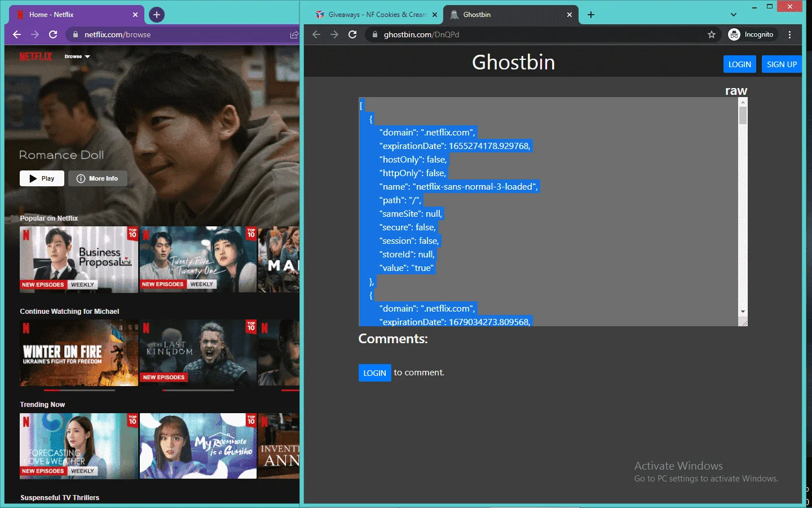Open the Chrome three-dot menu
Screen dimensions: 812x508
click(790, 34)
